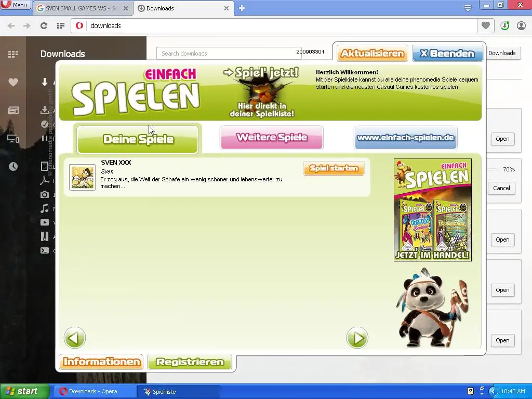Open the Opera Menu button
Image resolution: width=532 pixels, height=399 pixels.
coord(15,5)
